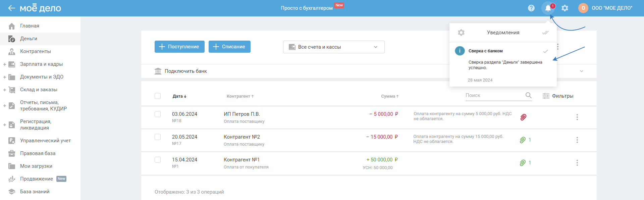Open green paperclip for Контрагент №2 row
Image resolution: width=644 pixels, height=200 pixels.
click(x=523, y=140)
